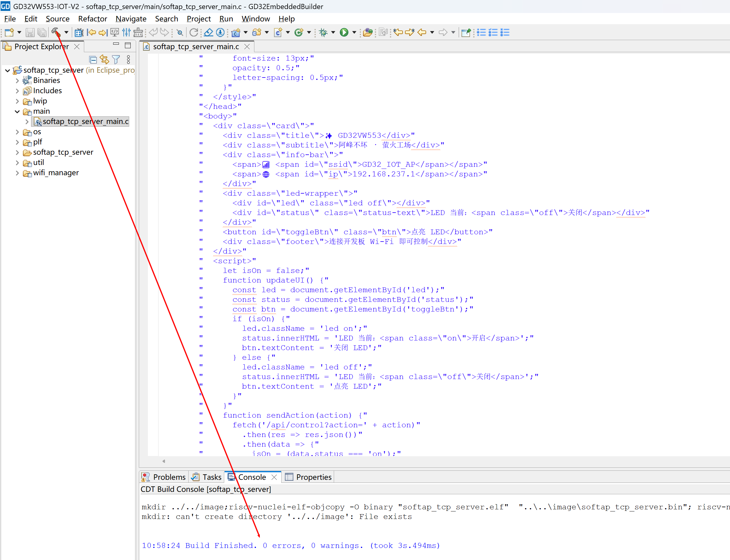Open dropdown next to New Class icon

click(309, 32)
